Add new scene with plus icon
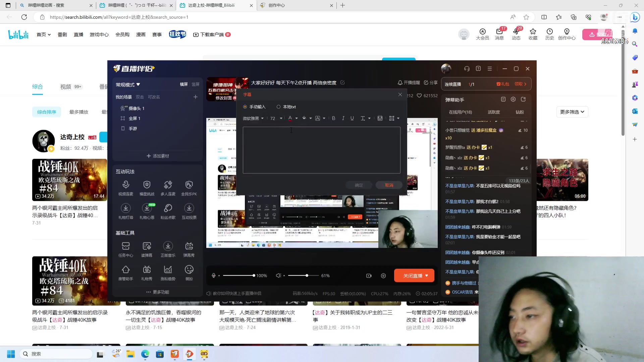Screen dimensions: 644x362 (196, 97)
